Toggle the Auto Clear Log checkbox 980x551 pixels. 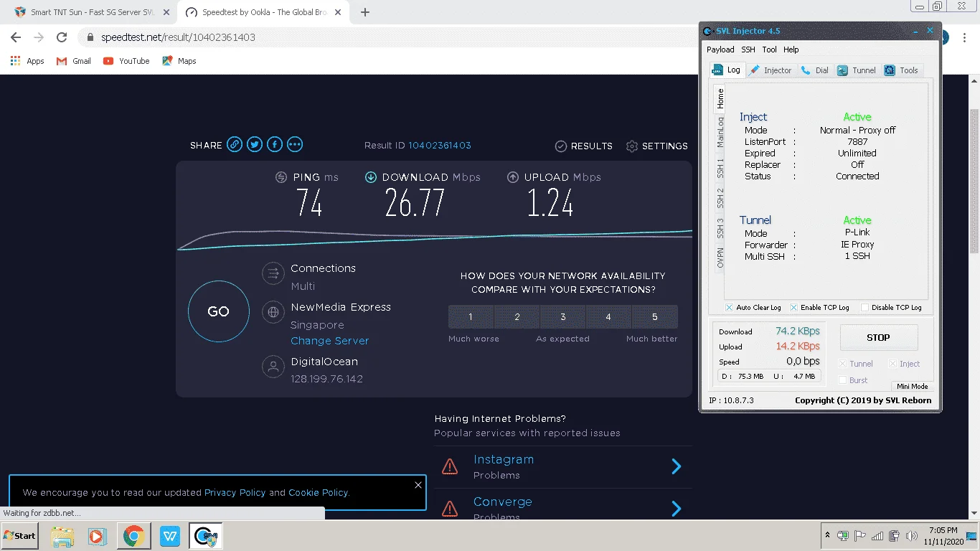pyautogui.click(x=729, y=307)
